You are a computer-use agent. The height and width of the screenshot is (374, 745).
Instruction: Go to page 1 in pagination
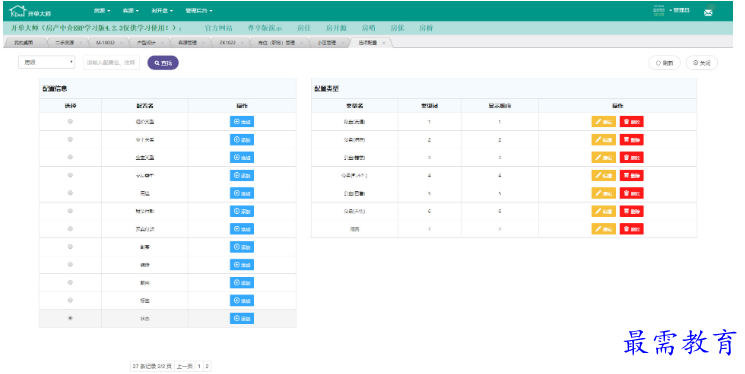(x=199, y=366)
